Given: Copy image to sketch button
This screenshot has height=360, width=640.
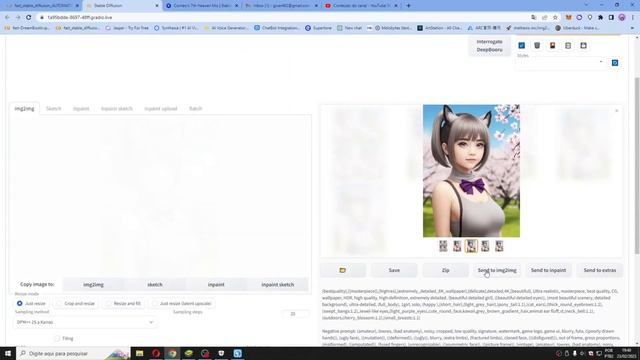Looking at the screenshot, I should pos(155,284).
